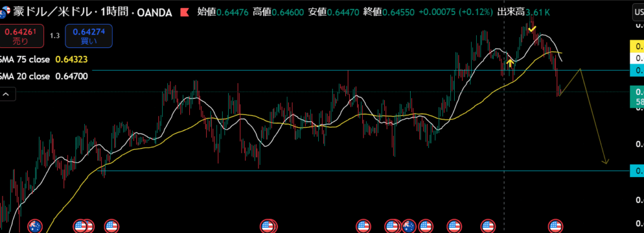Click the green current price label on axis

[637, 96]
